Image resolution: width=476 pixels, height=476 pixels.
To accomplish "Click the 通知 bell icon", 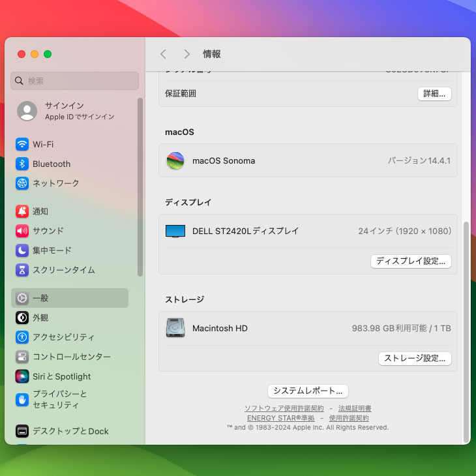I will tap(22, 211).
